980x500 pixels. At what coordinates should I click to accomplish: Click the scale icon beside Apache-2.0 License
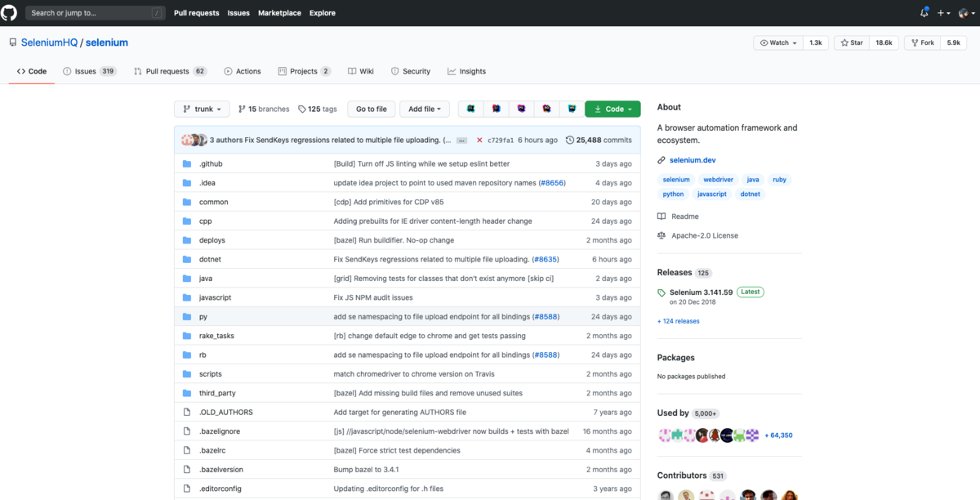tap(661, 235)
